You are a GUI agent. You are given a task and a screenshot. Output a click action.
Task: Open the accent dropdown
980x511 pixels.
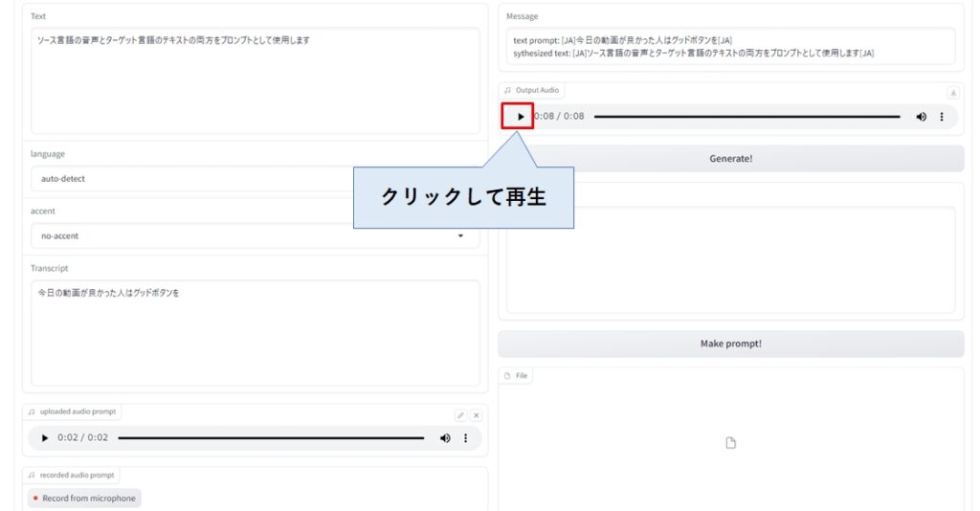click(x=255, y=235)
